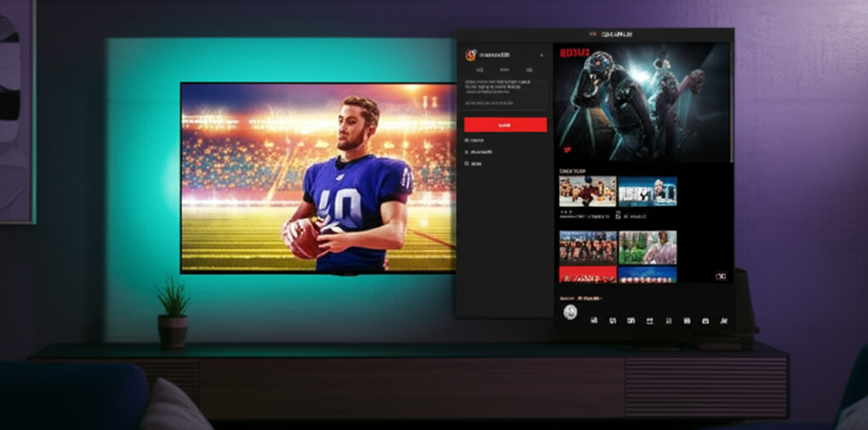Open the third list item below the red button

[x=474, y=164]
